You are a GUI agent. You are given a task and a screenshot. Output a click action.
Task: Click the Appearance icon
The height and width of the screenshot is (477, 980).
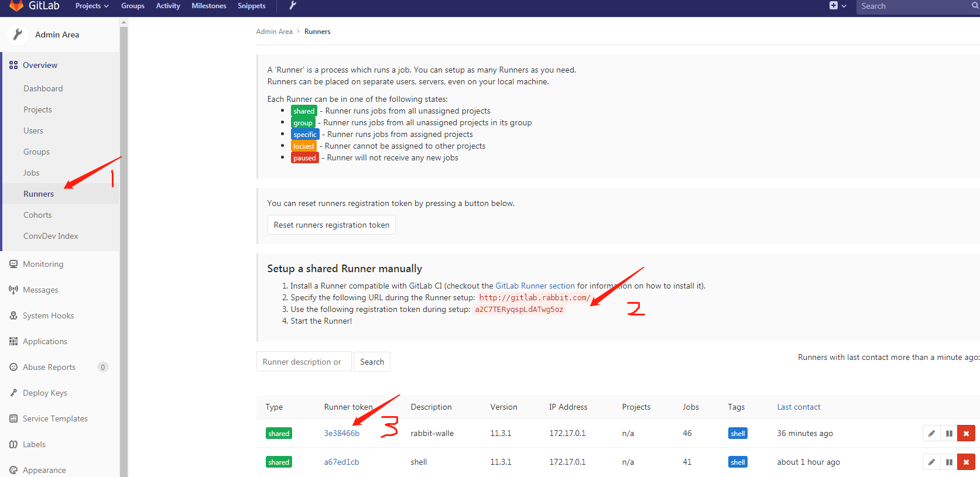[13, 470]
